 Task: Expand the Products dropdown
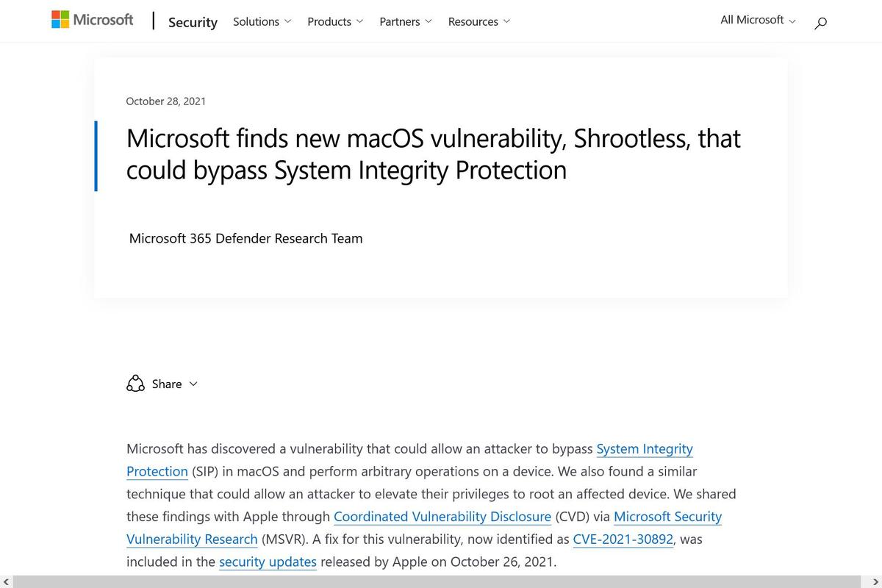click(x=335, y=21)
